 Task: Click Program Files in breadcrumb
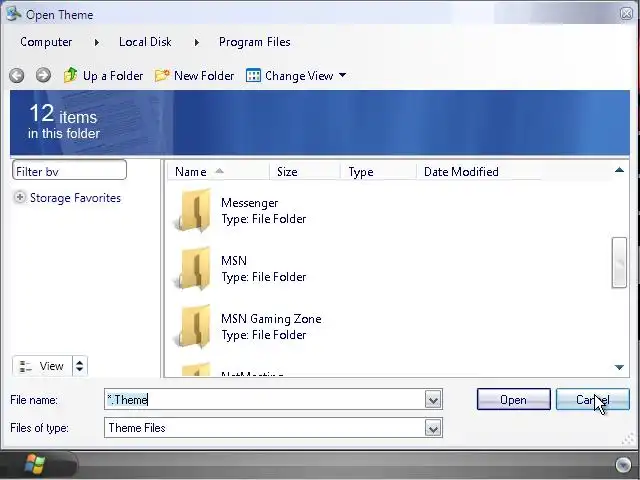(x=255, y=42)
